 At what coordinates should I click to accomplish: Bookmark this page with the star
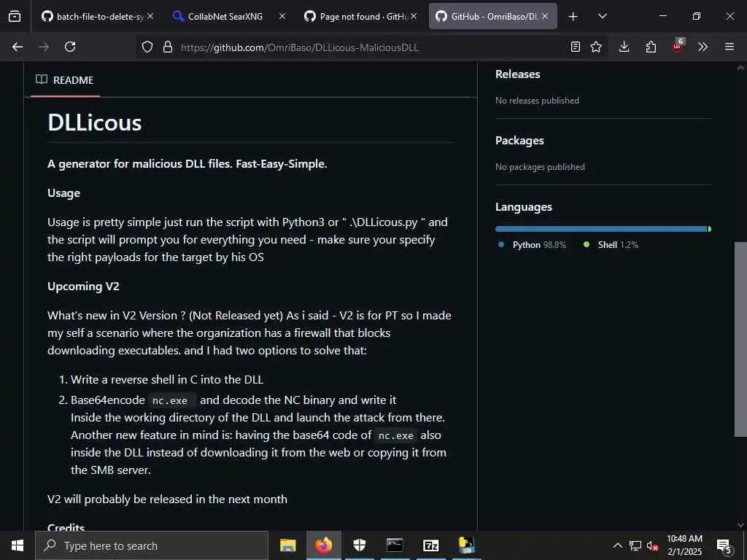coord(596,47)
